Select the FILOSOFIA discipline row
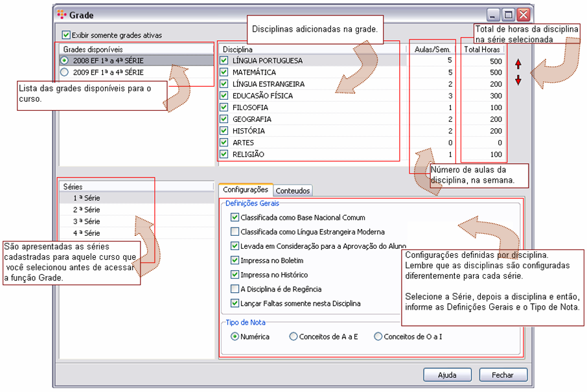The image size is (587, 392). point(312,108)
